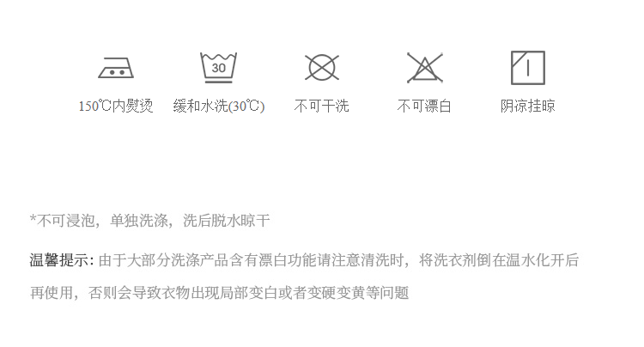
Task: Click the square line-dry in shade icon
Action: [x=528, y=68]
